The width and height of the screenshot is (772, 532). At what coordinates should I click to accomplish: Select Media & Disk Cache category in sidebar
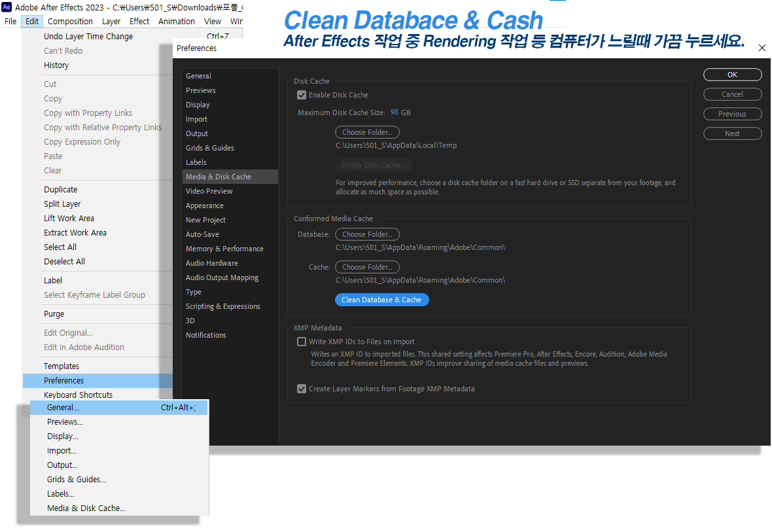click(x=230, y=177)
